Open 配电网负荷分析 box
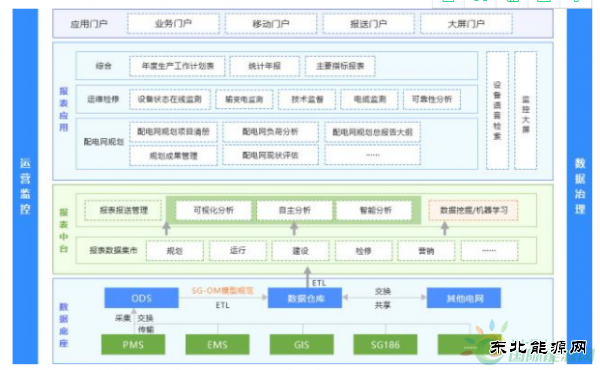The width and height of the screenshot is (600, 370). 270,132
